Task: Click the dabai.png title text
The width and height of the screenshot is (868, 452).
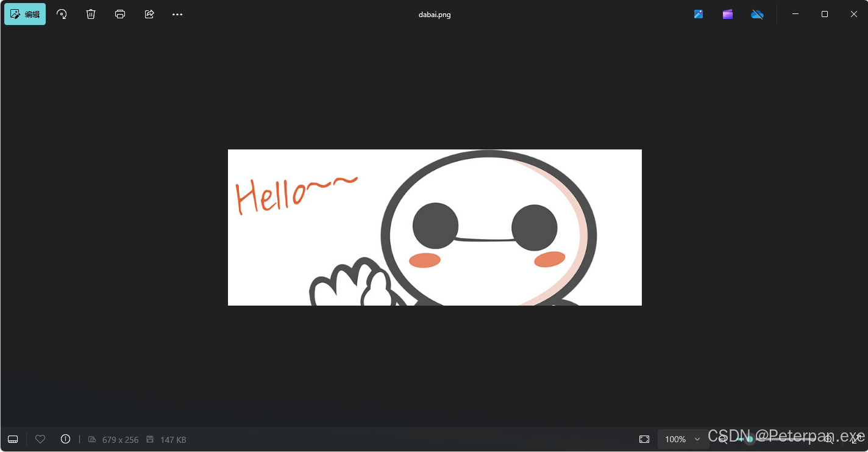Action: pos(434,15)
